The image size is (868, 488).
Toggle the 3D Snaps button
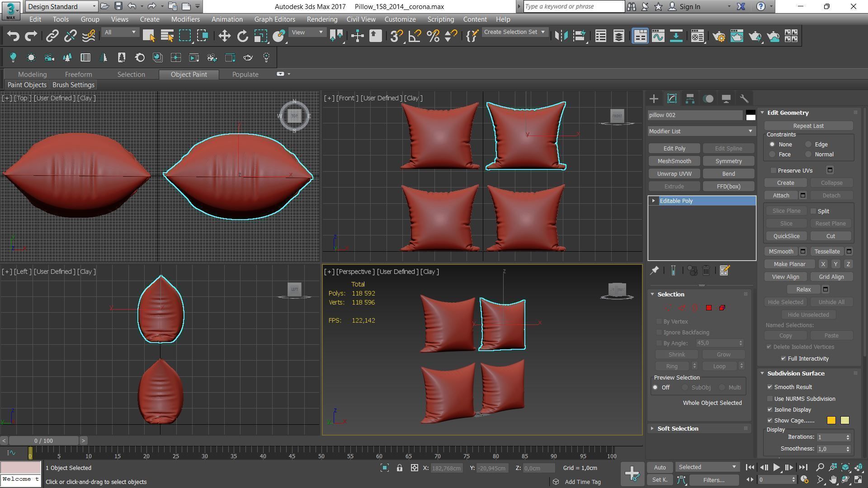point(396,36)
